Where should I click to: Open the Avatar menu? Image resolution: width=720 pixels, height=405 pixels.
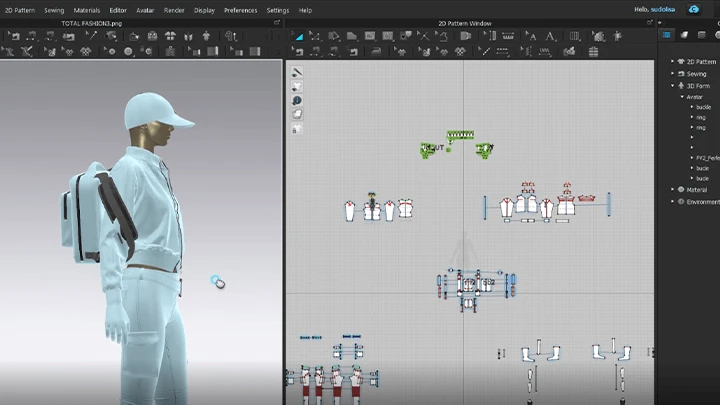coord(145,10)
